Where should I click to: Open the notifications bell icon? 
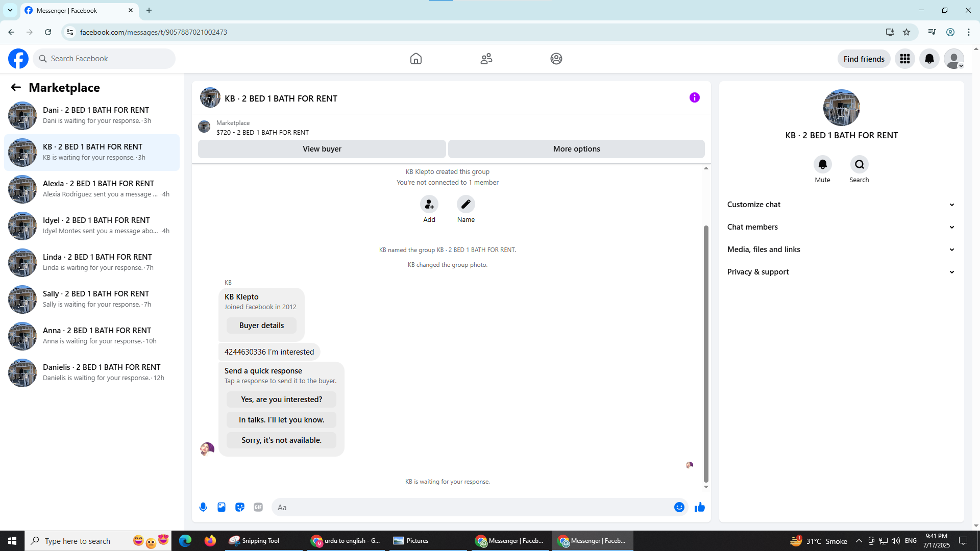tap(929, 59)
